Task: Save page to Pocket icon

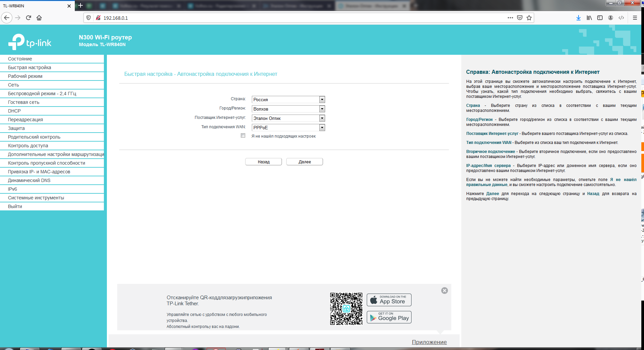Action: pyautogui.click(x=520, y=18)
